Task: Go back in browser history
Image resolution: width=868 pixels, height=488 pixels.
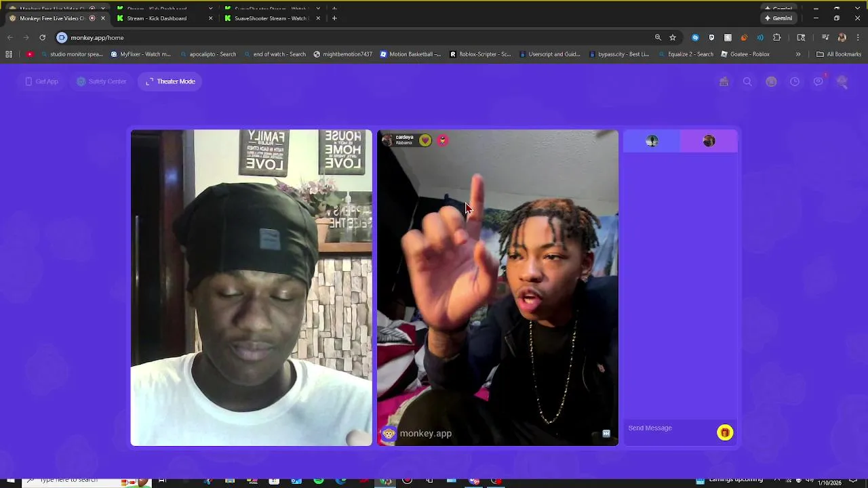Action: click(x=9, y=38)
